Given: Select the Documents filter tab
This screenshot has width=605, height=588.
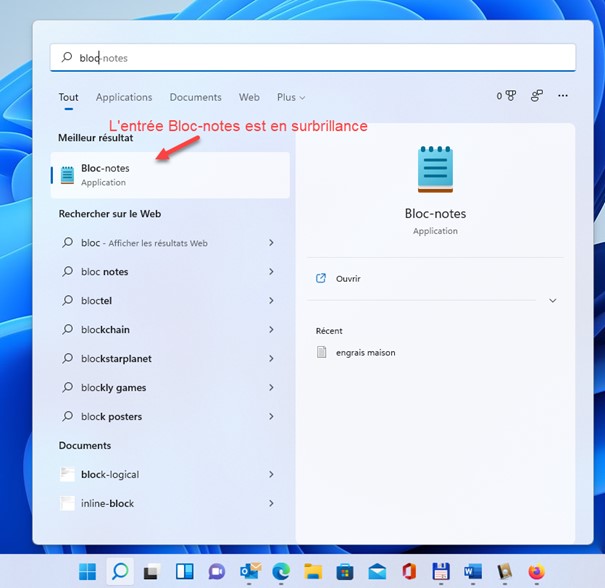Looking at the screenshot, I should click(x=195, y=98).
